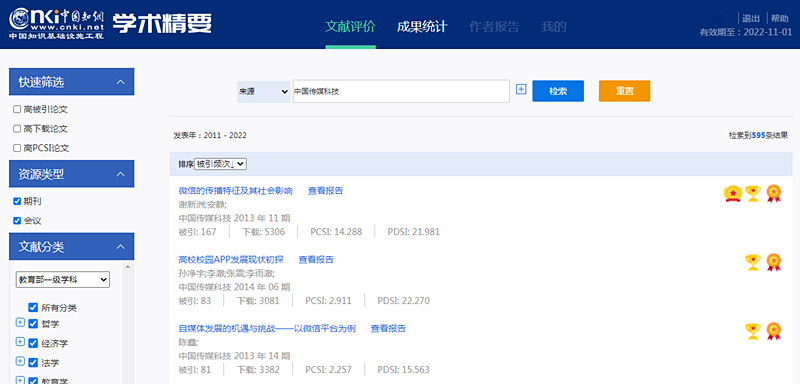The width and height of the screenshot is (800, 384).
Task: Click the 重置 reset button
Action: tap(624, 91)
